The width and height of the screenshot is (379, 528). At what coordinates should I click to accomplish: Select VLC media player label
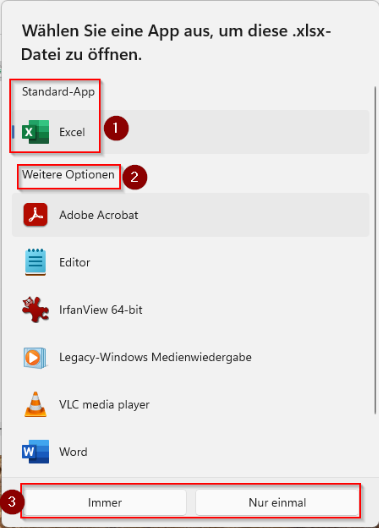[104, 404]
